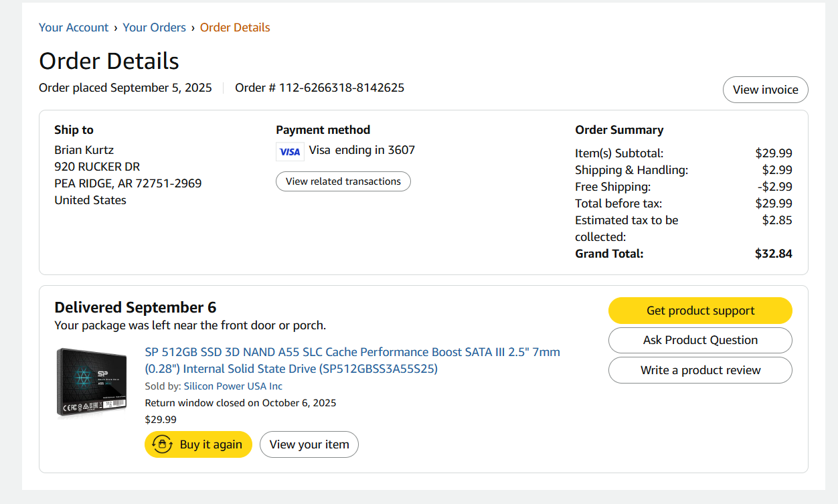Viewport: 838px width, 504px height.
Task: Click the View invoice button
Action: pos(765,90)
